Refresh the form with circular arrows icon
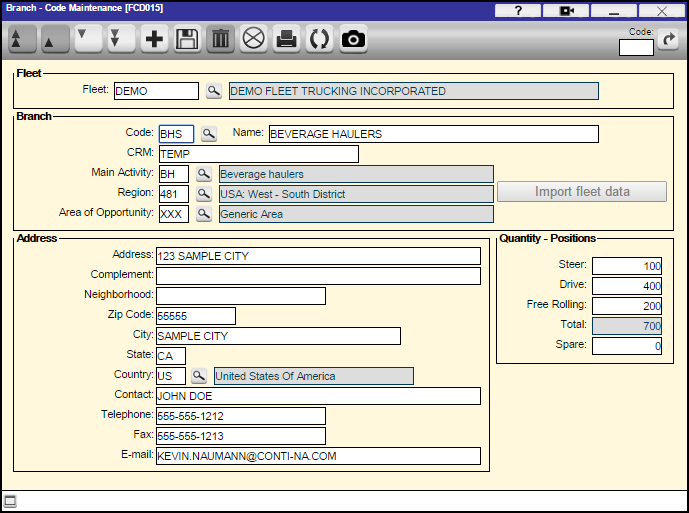This screenshot has width=689, height=513. [x=319, y=40]
